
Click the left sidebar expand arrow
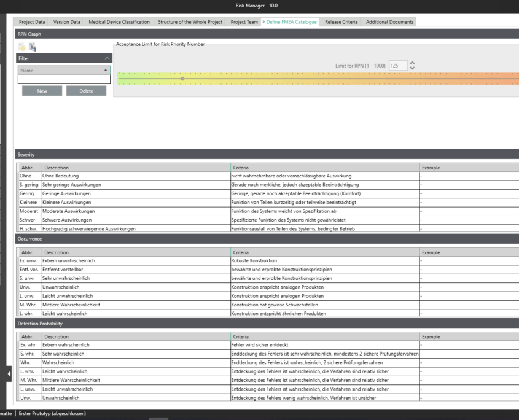click(x=9, y=374)
